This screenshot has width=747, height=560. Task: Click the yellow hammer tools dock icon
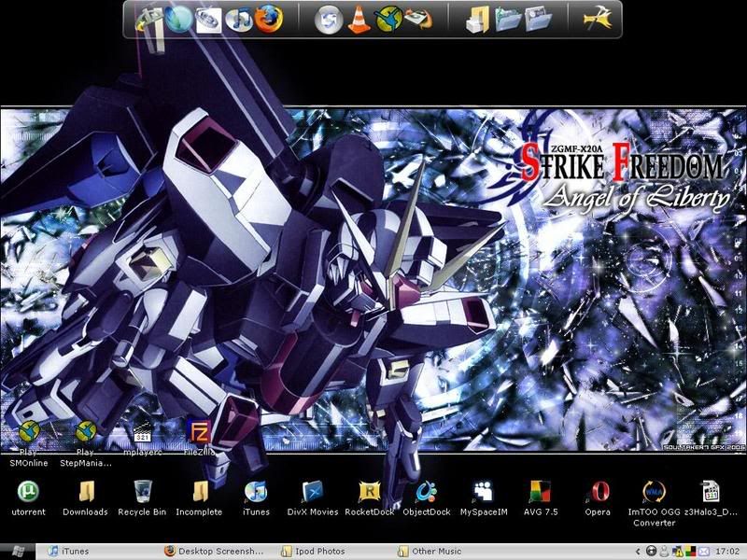(598, 18)
